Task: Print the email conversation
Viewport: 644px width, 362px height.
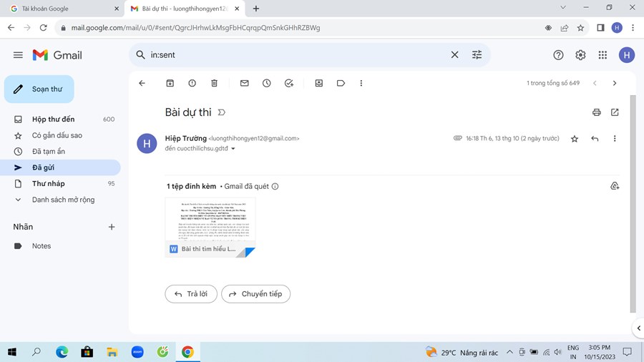Action: click(596, 112)
